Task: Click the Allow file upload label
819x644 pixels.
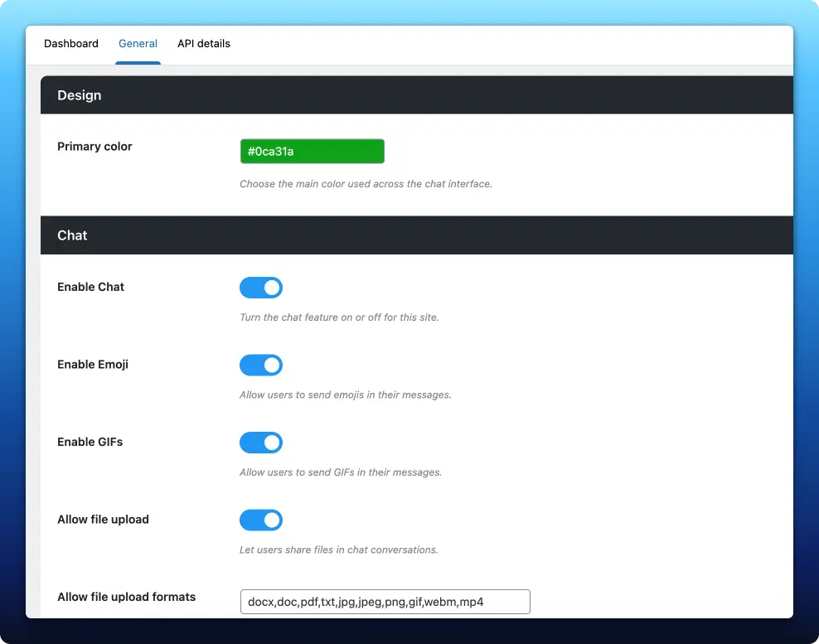Action: [x=103, y=519]
